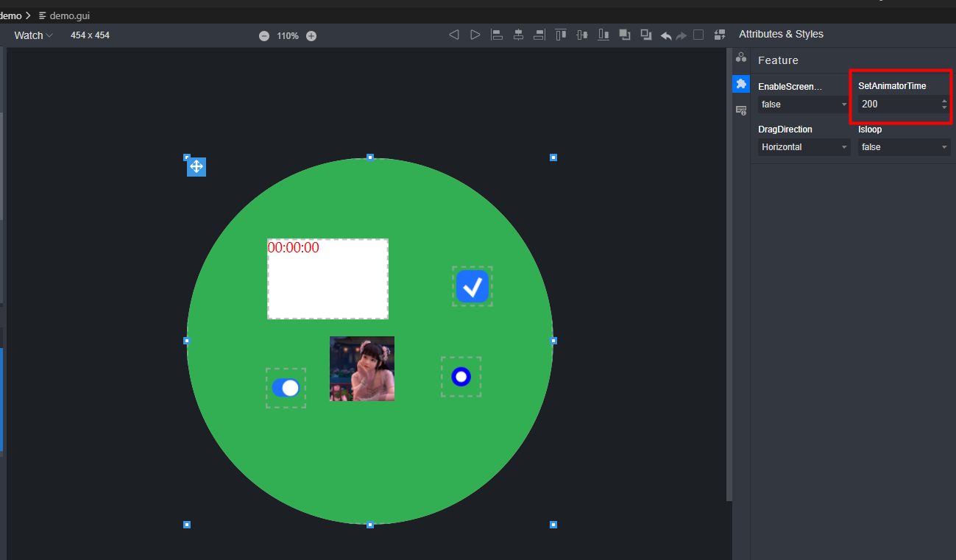Zoom out with the minus icon
Screen dimensions: 956x560
coord(264,36)
